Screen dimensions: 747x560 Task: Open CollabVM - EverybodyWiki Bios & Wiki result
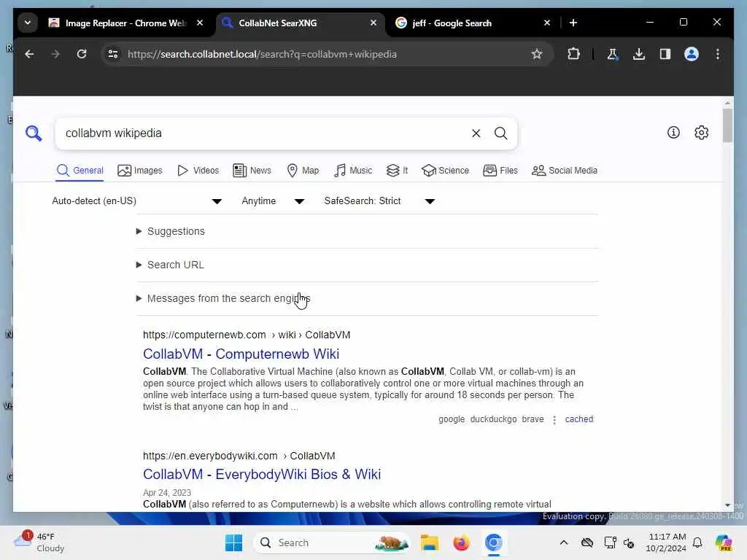point(262,474)
